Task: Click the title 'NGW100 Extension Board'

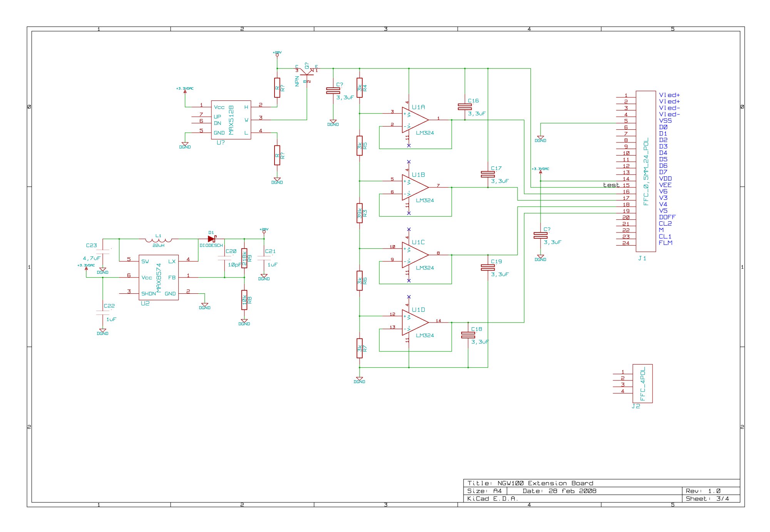Action: click(x=545, y=483)
